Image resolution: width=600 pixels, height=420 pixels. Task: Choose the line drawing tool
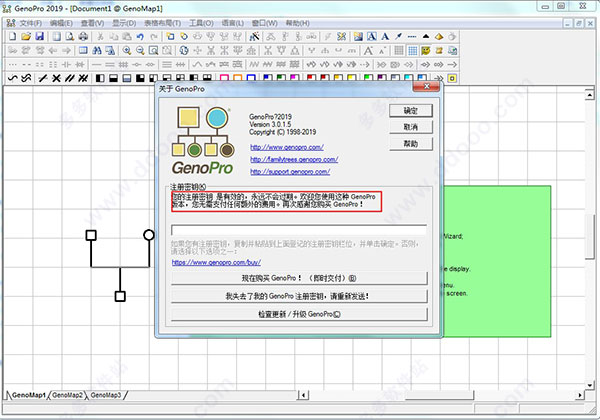[412, 37]
